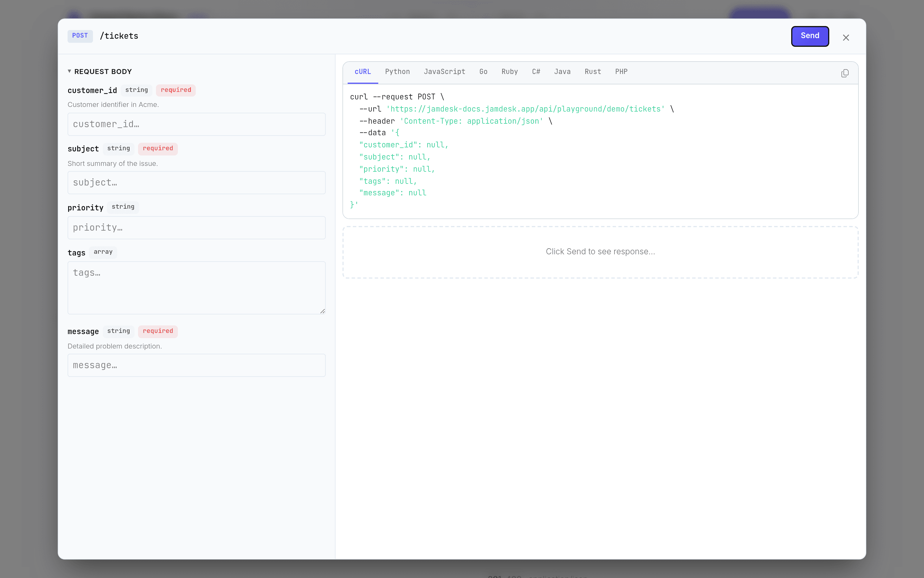Screen dimensions: 924x578
Task: Copy the code snippet with the clipboard icon
Action: pyautogui.click(x=845, y=73)
